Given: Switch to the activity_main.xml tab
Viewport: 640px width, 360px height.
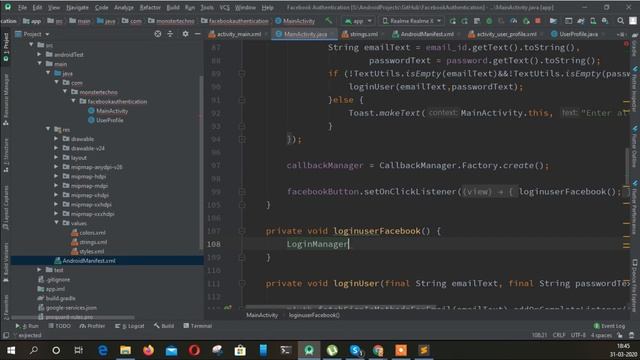Looking at the screenshot, I should pos(235,34).
